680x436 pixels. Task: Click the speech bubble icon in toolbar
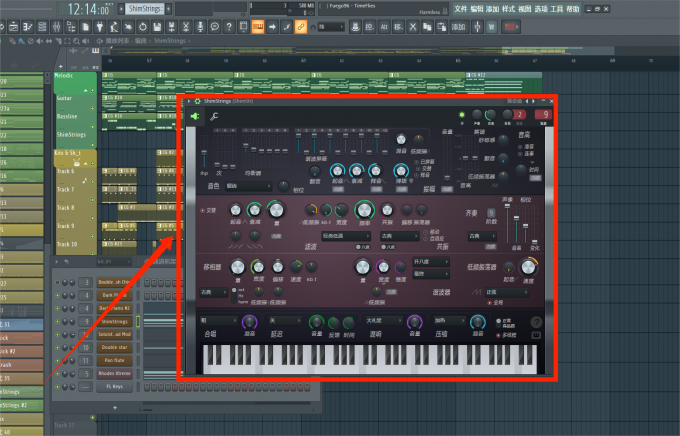pos(215,27)
